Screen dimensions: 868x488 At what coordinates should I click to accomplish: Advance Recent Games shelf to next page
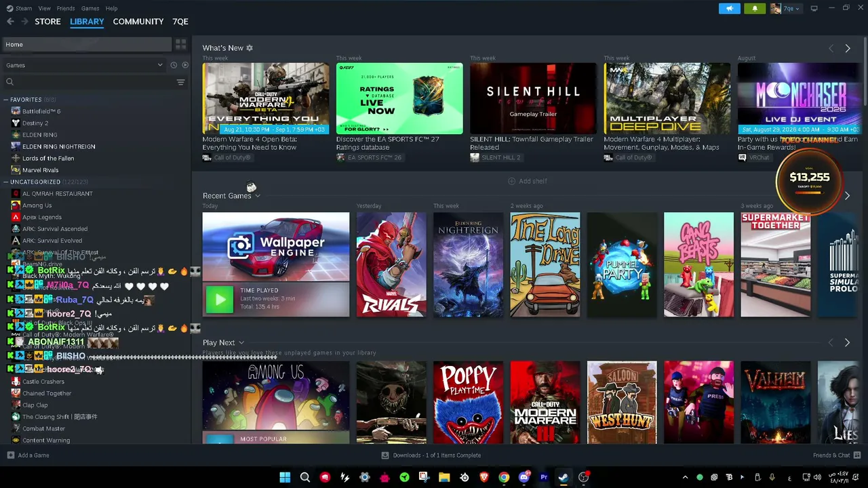point(848,196)
